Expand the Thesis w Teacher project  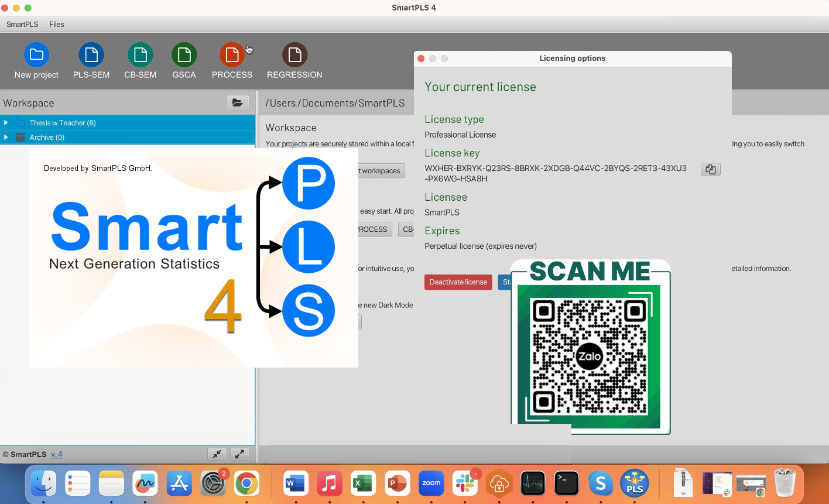(6, 123)
